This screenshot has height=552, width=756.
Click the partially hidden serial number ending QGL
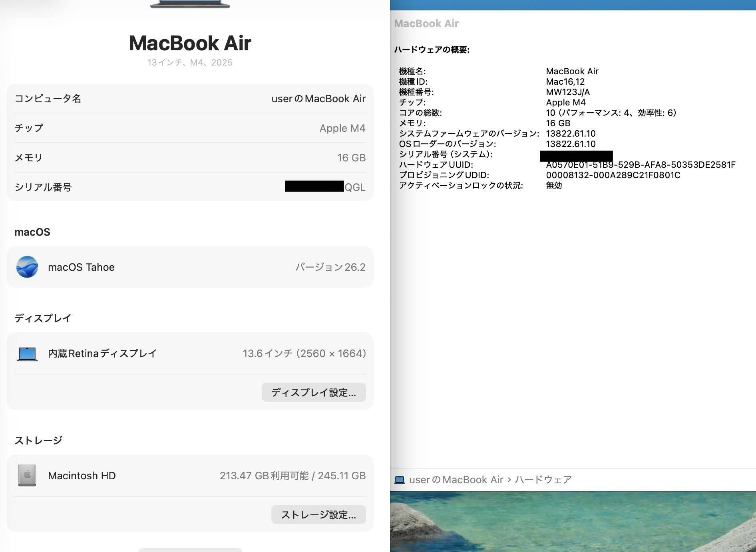(x=325, y=187)
